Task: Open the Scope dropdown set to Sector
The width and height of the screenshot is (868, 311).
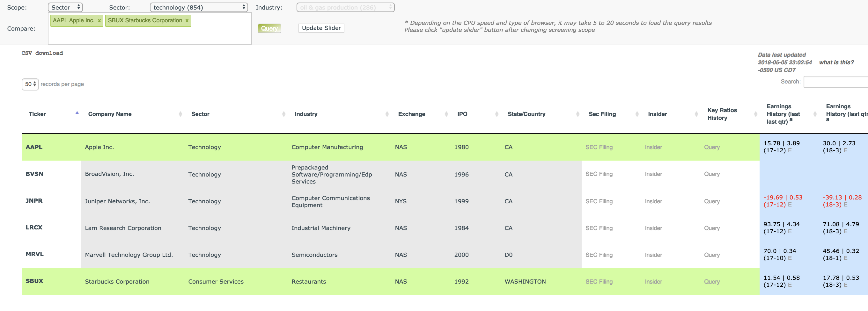Action: coord(65,7)
